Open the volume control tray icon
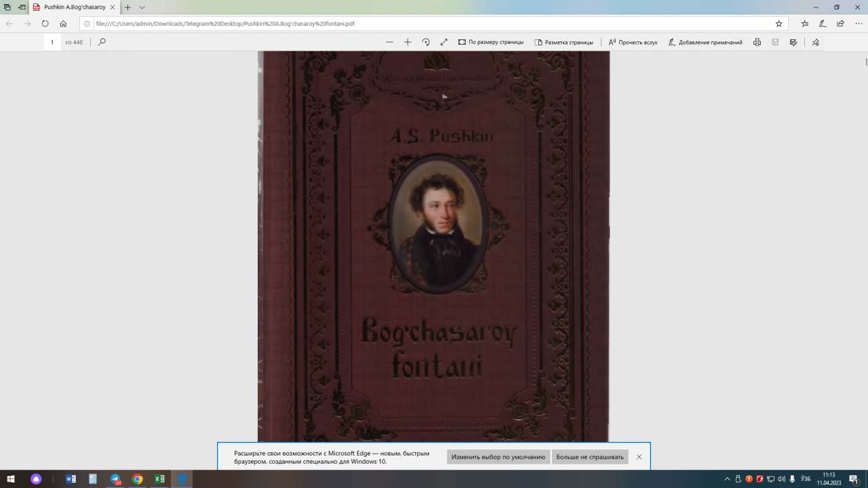The width and height of the screenshot is (868, 488). tap(781, 479)
